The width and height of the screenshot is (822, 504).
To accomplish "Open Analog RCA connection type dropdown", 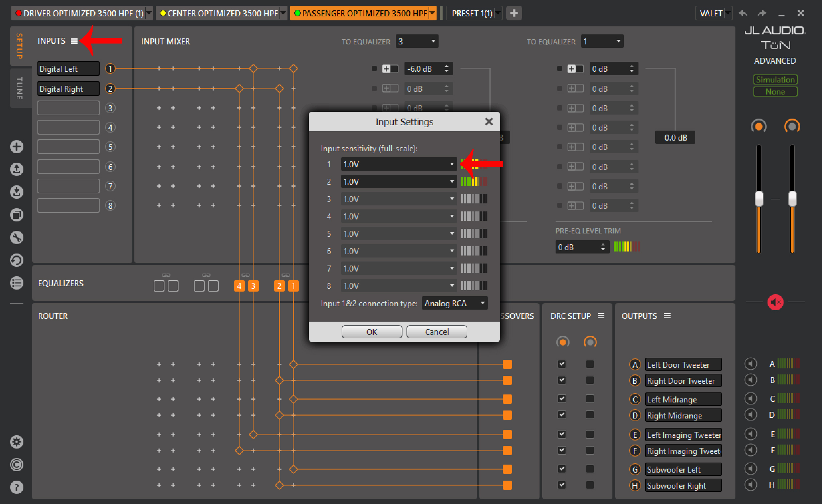I will (x=454, y=303).
